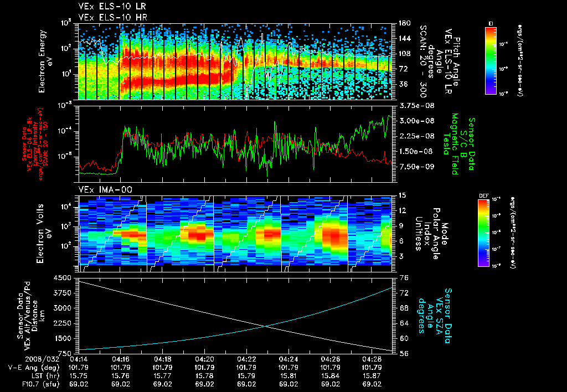
Task: Click the LST value 15.81
Action: pyautogui.click(x=288, y=376)
